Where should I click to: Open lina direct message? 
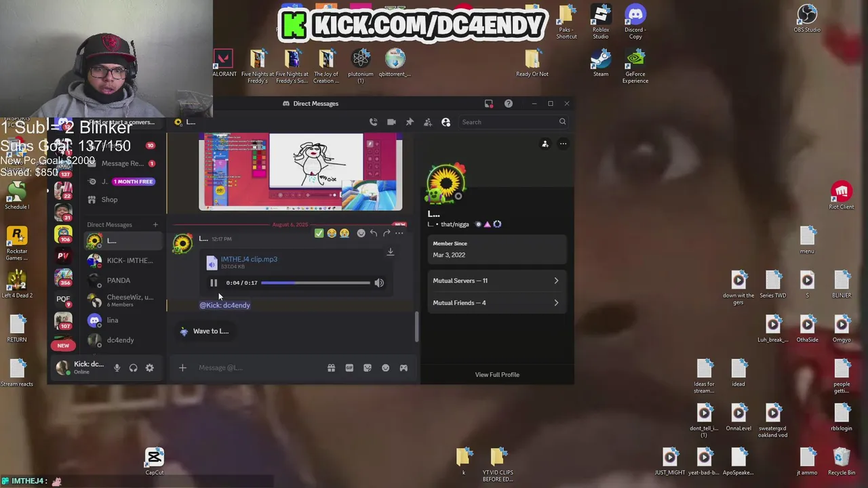122,320
